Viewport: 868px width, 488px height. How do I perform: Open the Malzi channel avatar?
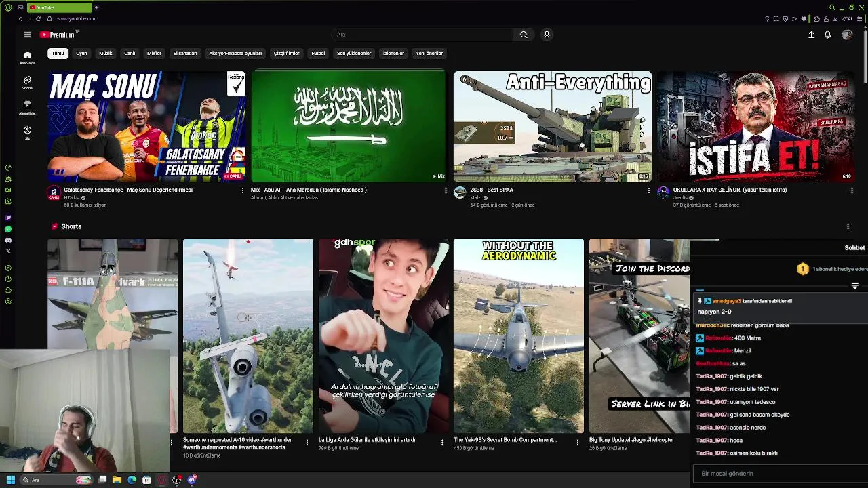pyautogui.click(x=460, y=193)
